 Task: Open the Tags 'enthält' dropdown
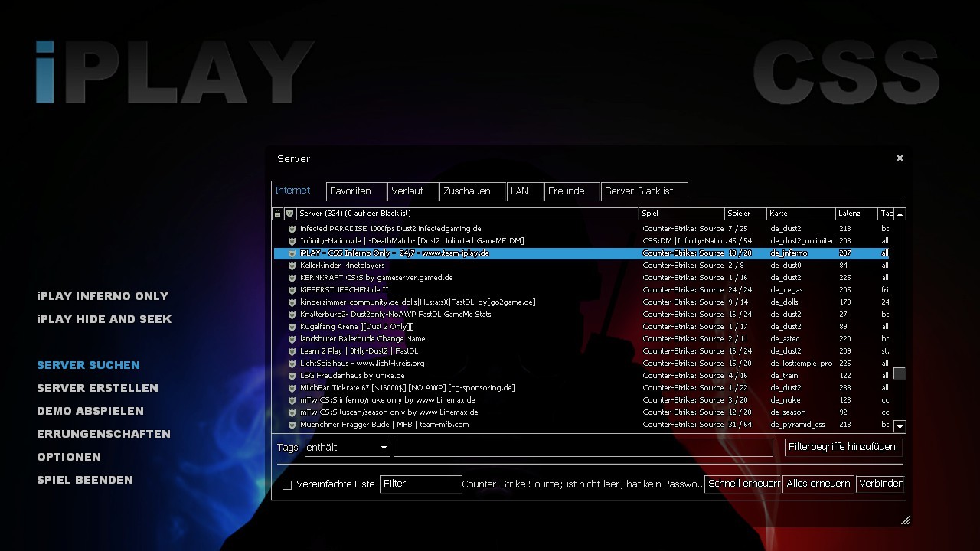[347, 447]
